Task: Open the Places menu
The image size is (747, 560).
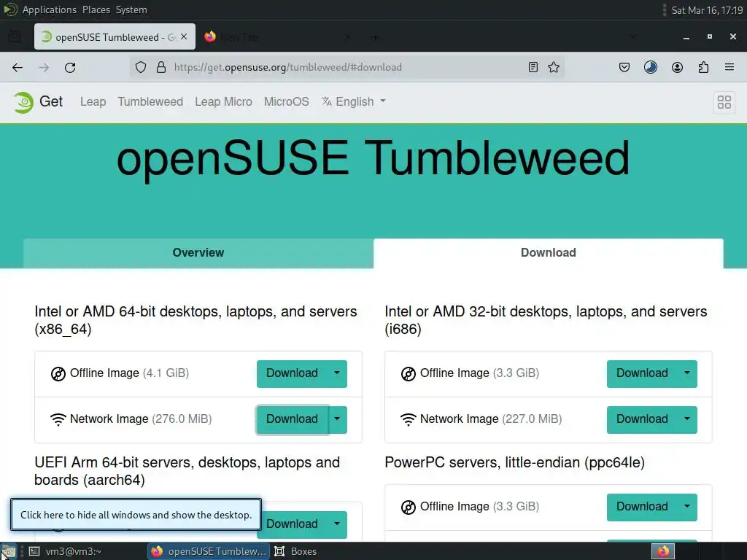Action: [x=96, y=9]
